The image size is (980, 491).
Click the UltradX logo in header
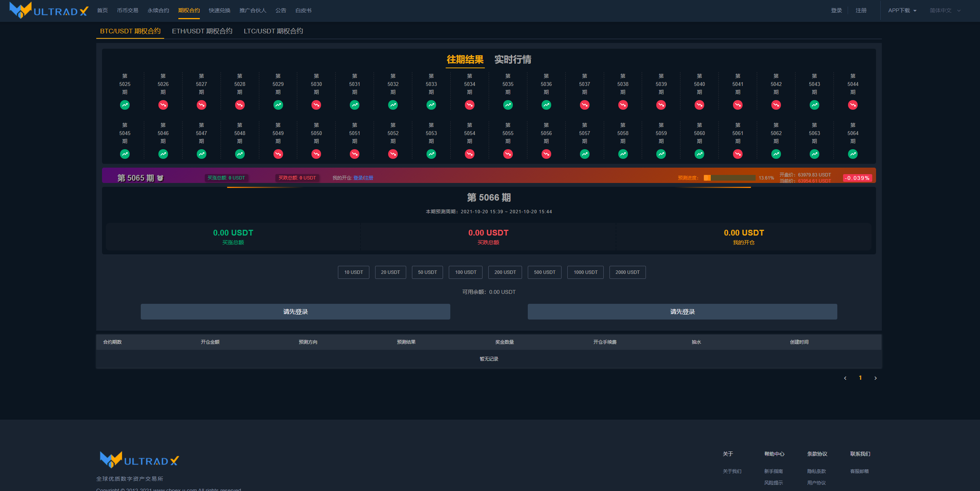pos(49,10)
